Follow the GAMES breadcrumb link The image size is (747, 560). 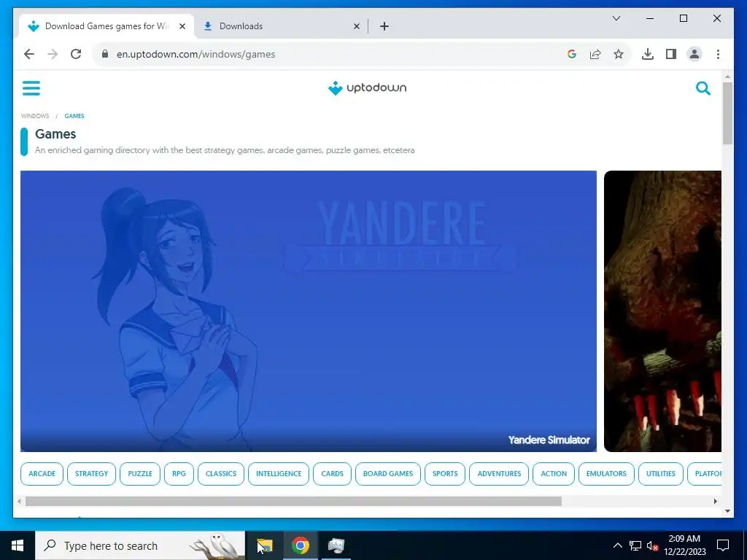tap(74, 116)
